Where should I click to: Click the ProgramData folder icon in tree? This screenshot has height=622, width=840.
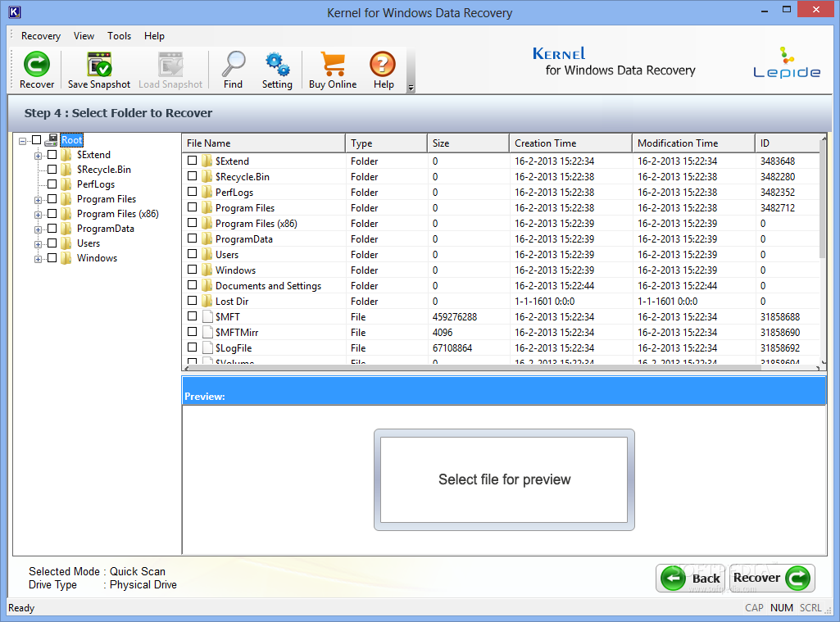coord(66,229)
